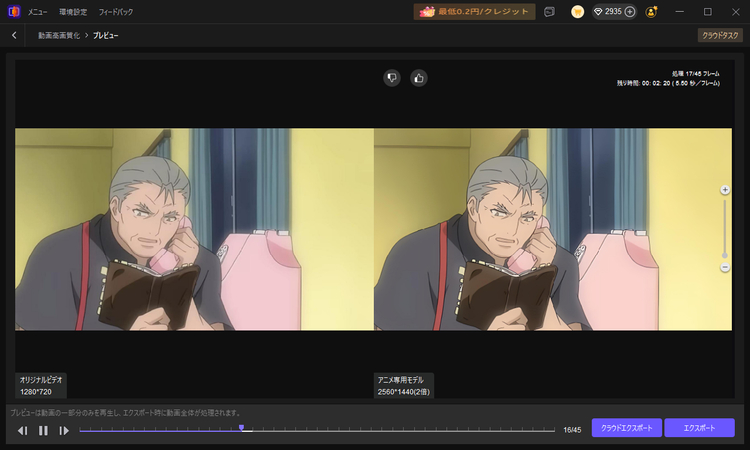
Task: Add credits with plus icon beside 2935
Action: coord(630,12)
